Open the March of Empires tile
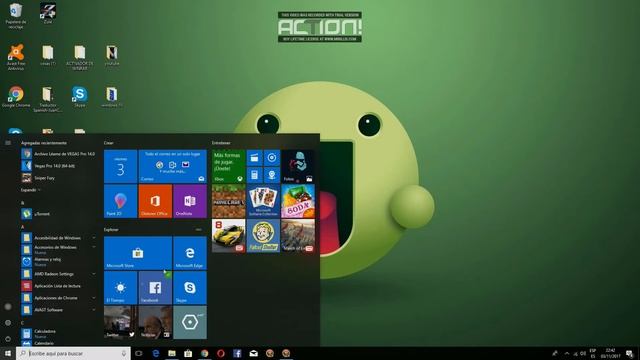Image resolution: width=640 pixels, height=360 pixels. point(298,236)
